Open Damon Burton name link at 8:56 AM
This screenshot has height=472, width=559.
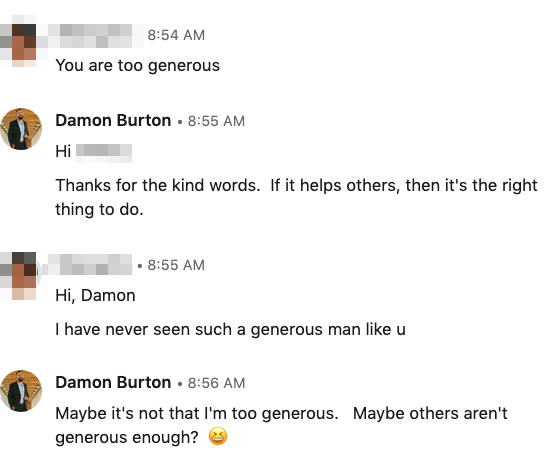click(x=113, y=383)
